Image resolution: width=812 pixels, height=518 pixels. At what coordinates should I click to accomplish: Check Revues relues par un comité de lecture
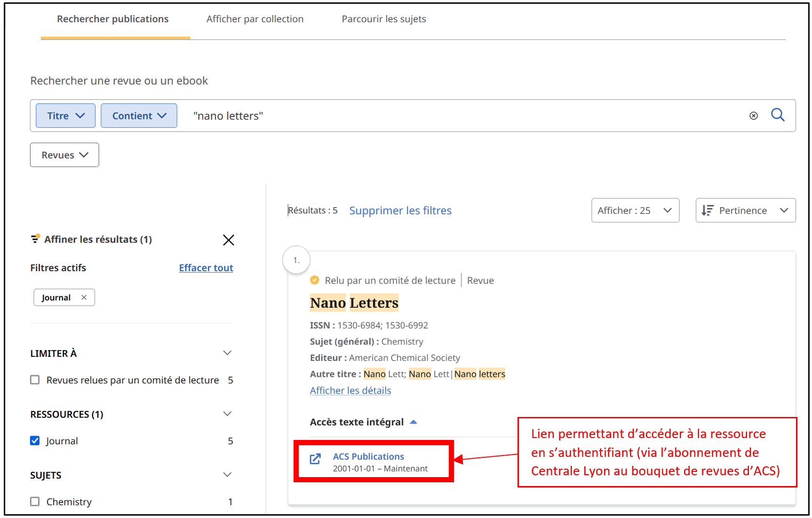pyautogui.click(x=35, y=380)
